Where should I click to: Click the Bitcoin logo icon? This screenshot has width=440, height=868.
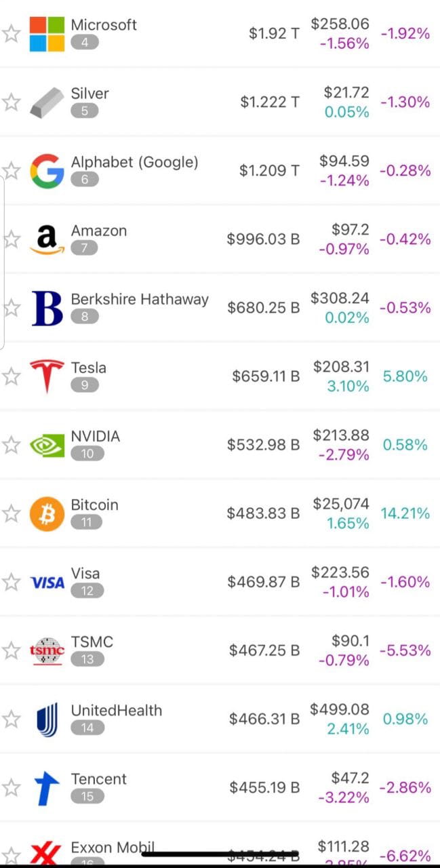pos(44,513)
